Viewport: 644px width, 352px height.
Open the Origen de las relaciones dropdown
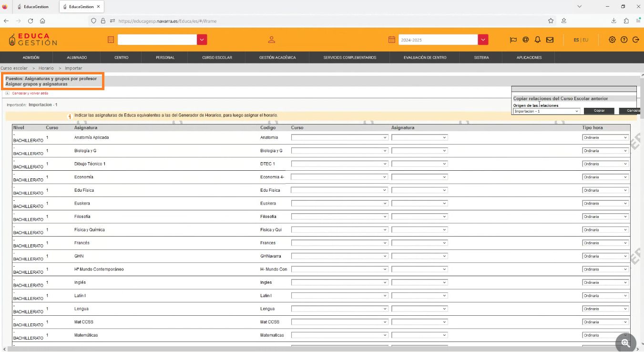pyautogui.click(x=546, y=111)
